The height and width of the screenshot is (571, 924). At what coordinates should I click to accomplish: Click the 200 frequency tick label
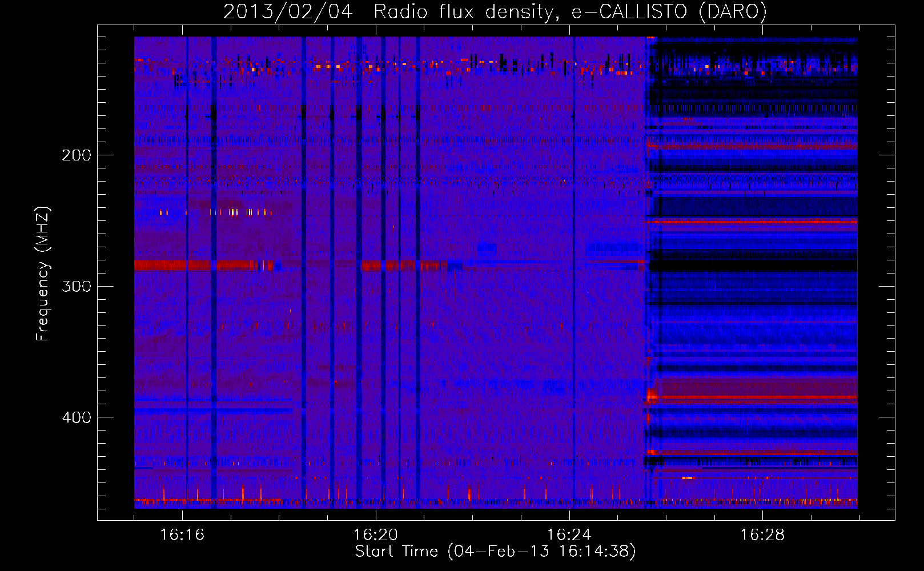click(77, 155)
